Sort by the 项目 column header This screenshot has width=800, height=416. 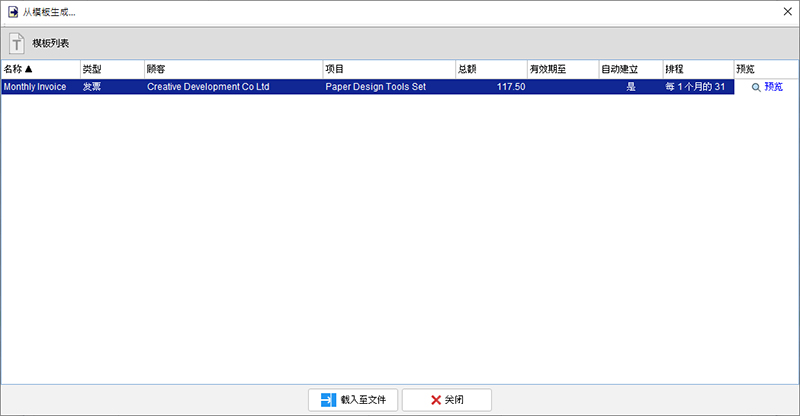[389, 69]
